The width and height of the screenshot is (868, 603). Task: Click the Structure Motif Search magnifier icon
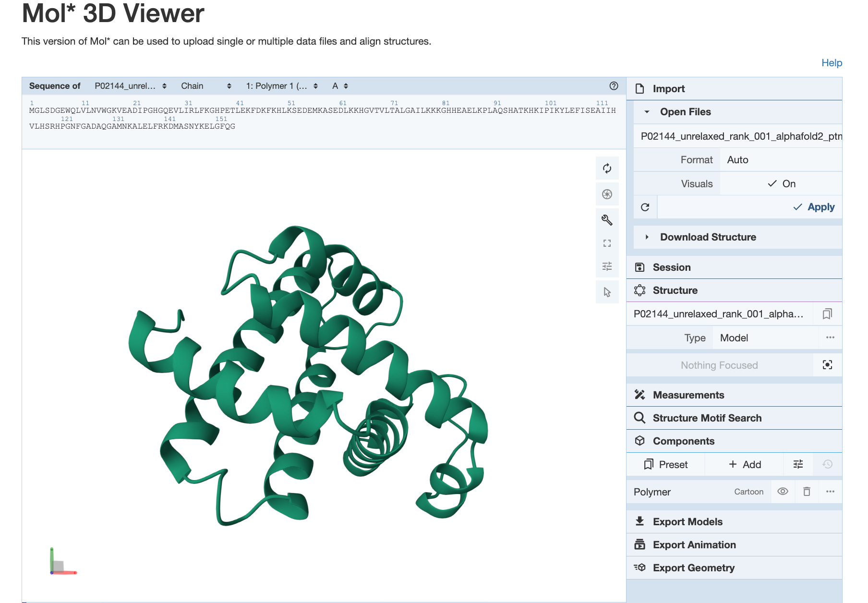[639, 418]
